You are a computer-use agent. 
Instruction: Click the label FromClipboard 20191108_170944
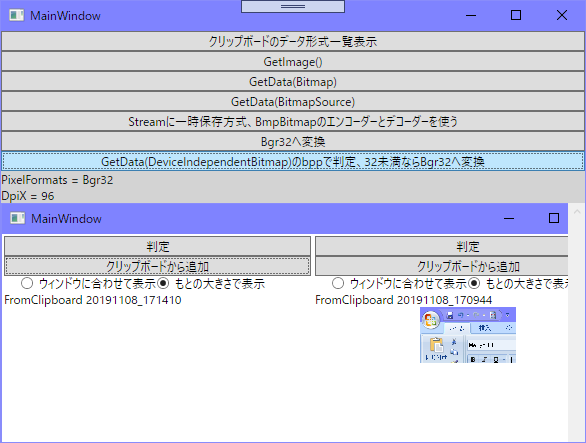[x=404, y=300]
